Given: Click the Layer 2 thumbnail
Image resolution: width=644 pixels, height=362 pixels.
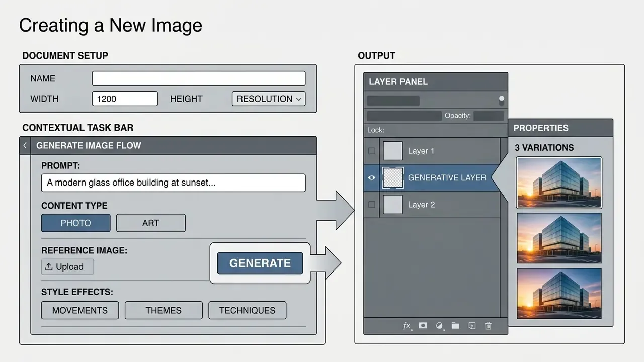Looking at the screenshot, I should point(393,205).
